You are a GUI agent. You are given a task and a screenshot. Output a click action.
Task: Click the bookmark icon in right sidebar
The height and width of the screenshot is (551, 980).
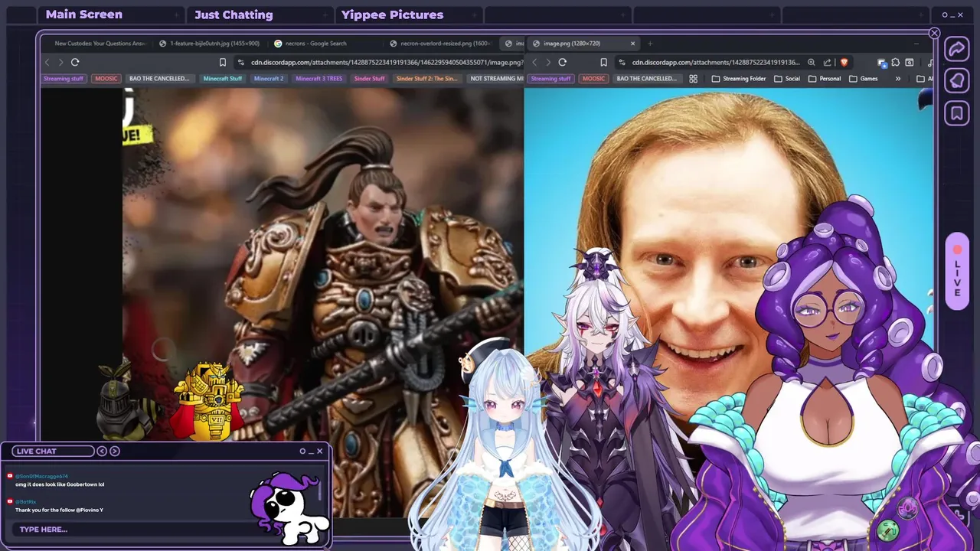point(956,113)
